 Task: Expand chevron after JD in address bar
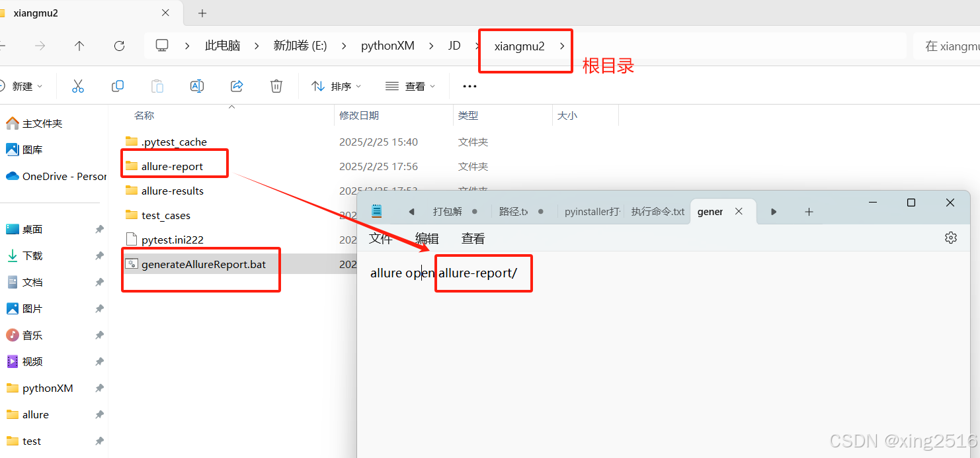point(477,46)
